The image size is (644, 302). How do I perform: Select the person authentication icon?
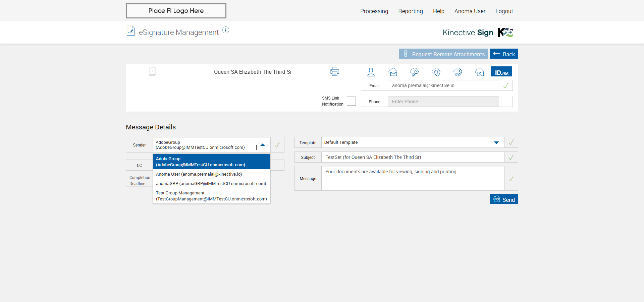coord(371,72)
